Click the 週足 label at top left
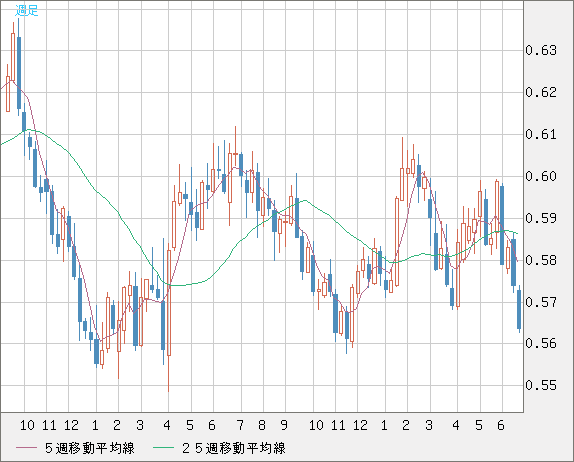 pos(27,10)
